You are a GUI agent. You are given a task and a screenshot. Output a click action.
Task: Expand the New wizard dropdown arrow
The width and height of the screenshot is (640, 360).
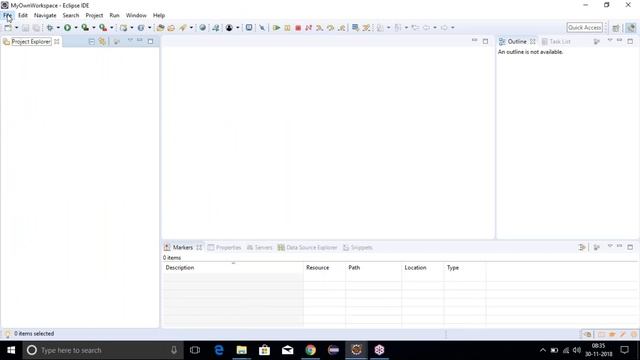click(16, 28)
